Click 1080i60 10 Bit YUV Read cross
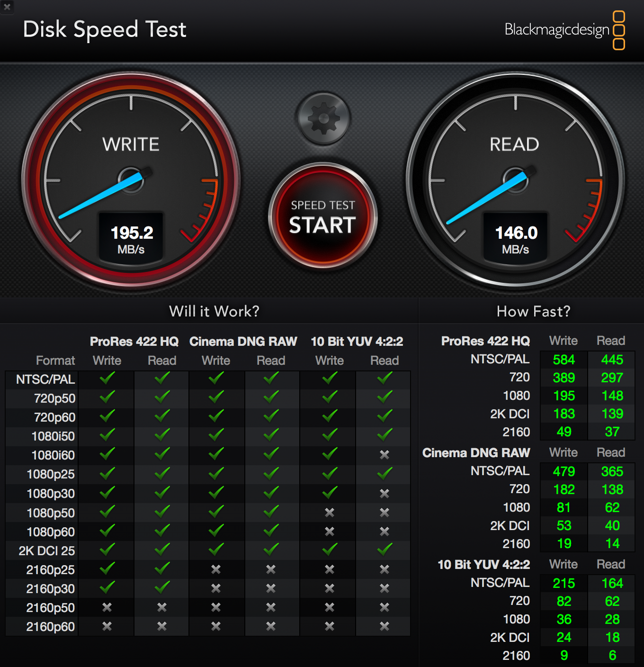Image resolution: width=644 pixels, height=667 pixels. [x=385, y=455]
